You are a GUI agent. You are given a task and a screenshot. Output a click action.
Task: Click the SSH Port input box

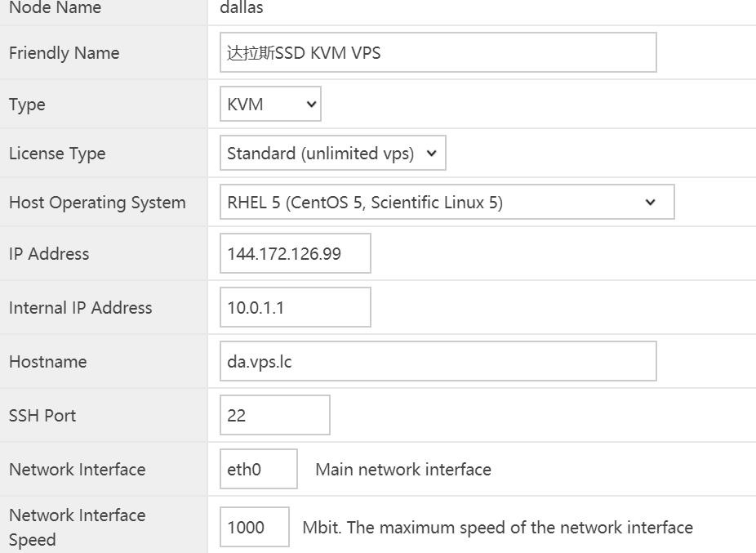pyautogui.click(x=274, y=416)
